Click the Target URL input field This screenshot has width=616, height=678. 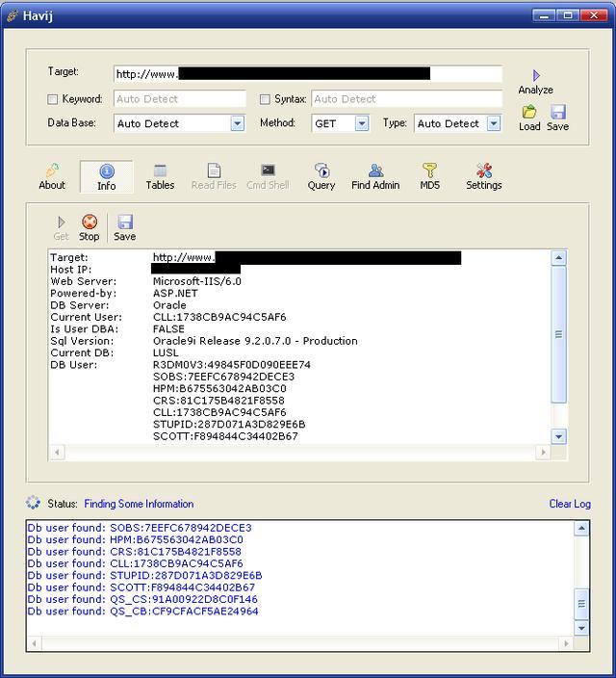(308, 74)
